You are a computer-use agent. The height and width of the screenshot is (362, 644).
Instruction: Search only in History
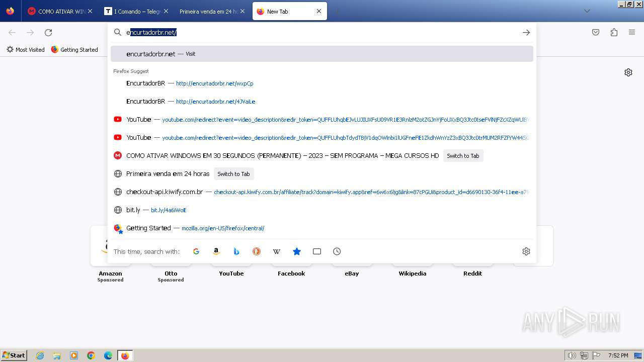pyautogui.click(x=337, y=251)
